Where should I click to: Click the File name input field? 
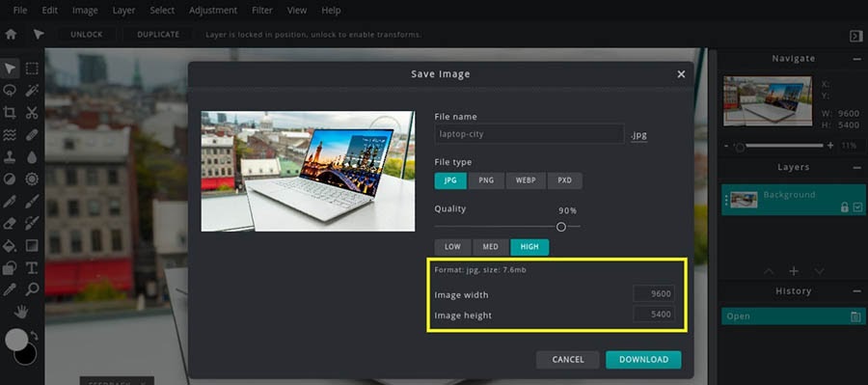coord(529,134)
